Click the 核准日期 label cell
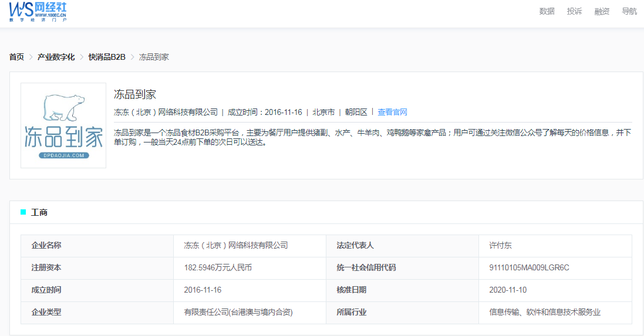This screenshot has height=336, width=644. [x=403, y=290]
